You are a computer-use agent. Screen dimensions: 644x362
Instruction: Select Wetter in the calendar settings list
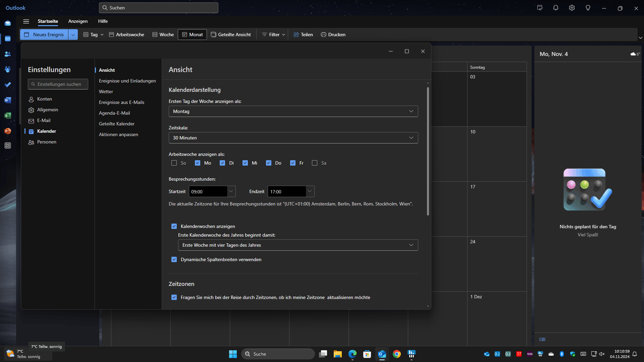pyautogui.click(x=106, y=92)
